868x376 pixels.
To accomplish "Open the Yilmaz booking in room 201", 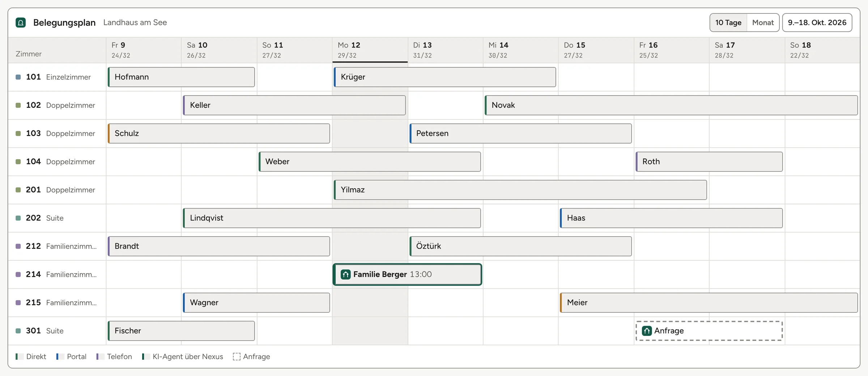I will (x=520, y=190).
